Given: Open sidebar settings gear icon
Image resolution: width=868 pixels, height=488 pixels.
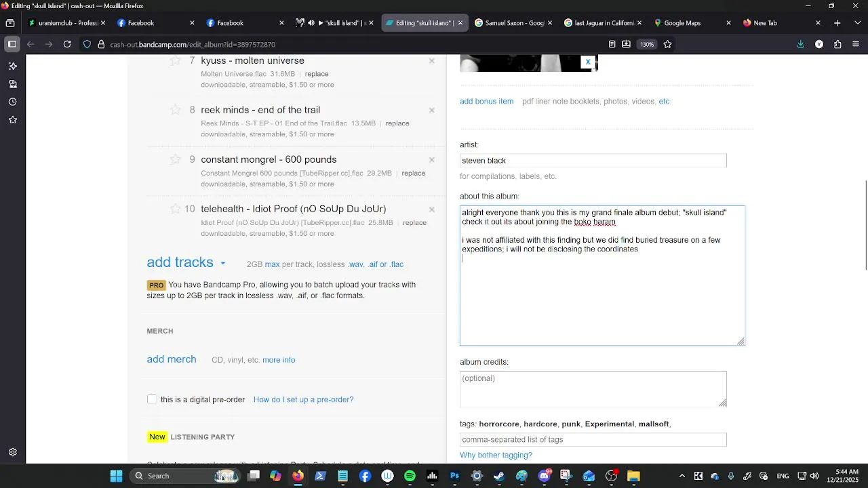Looking at the screenshot, I should pos(12,452).
